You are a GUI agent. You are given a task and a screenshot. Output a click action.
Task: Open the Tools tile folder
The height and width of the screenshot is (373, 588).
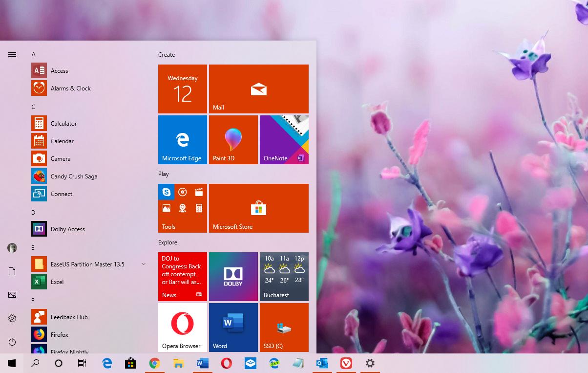click(x=183, y=208)
